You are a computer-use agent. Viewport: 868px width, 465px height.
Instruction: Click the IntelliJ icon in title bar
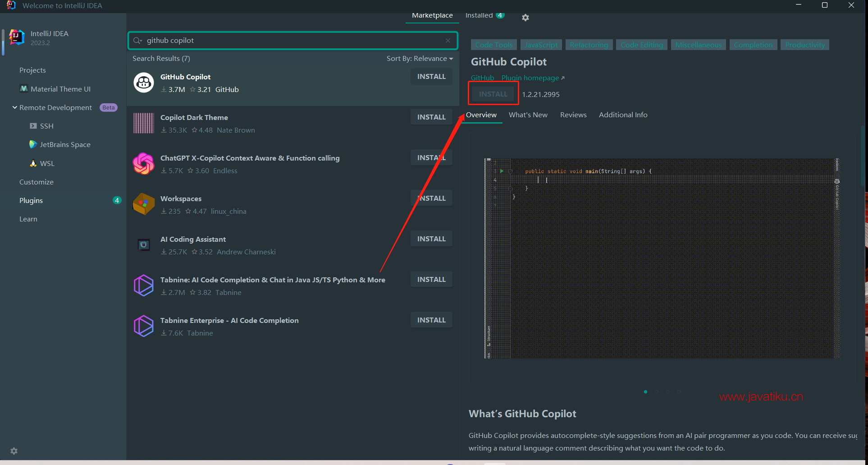(11, 5)
